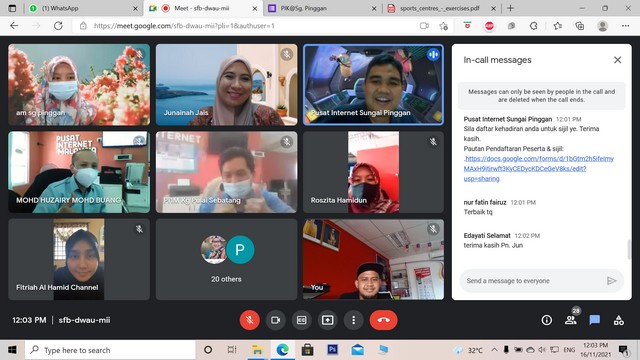
Task: Expand the 20 others participant tile
Action: (x=227, y=259)
